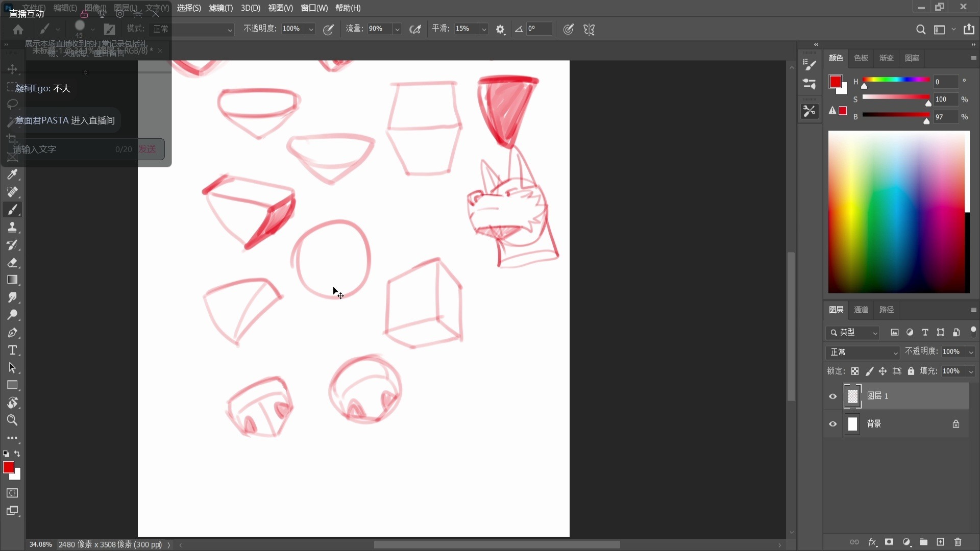Select the Clone Stamp tool
The width and height of the screenshot is (980, 551).
tap(13, 228)
